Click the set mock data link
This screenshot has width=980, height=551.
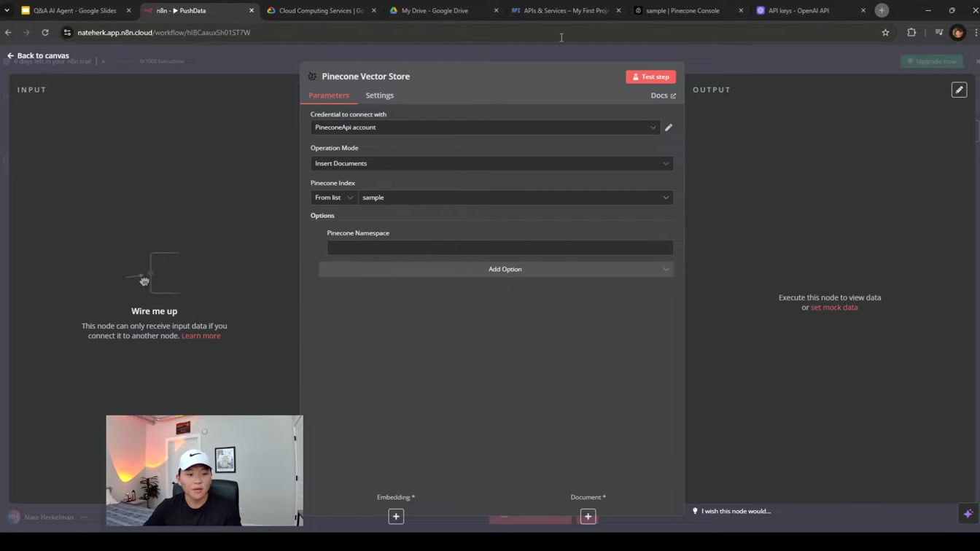[x=834, y=308]
